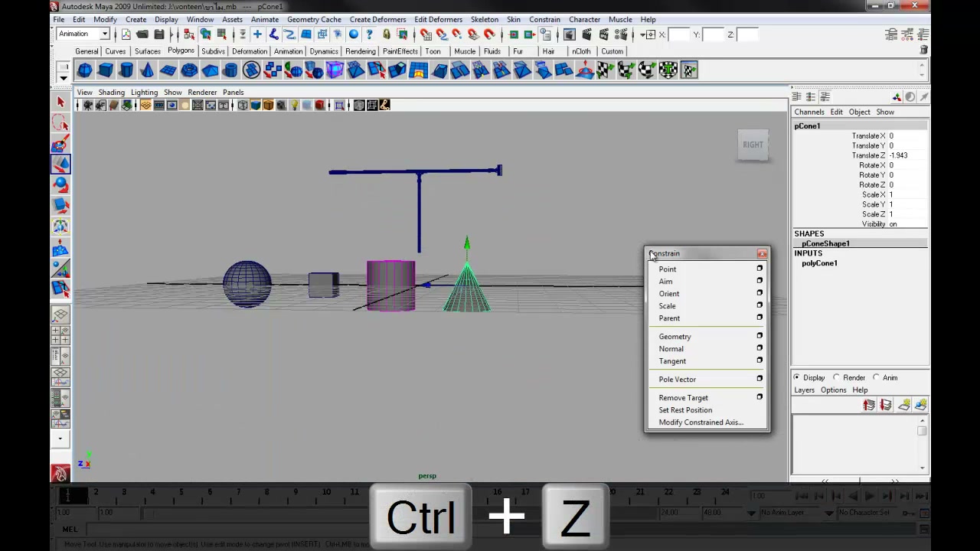This screenshot has height=551, width=980.
Task: Open the viewport Shading menu
Action: pyautogui.click(x=111, y=92)
